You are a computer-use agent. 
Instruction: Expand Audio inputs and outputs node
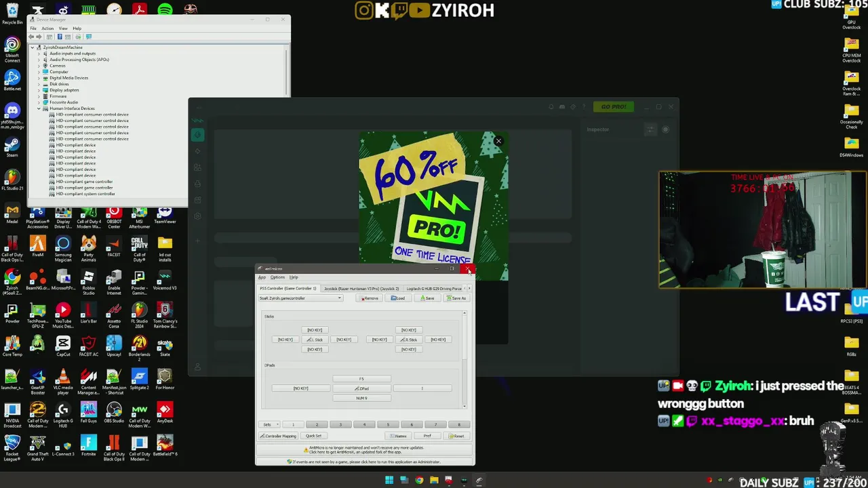pyautogui.click(x=39, y=54)
